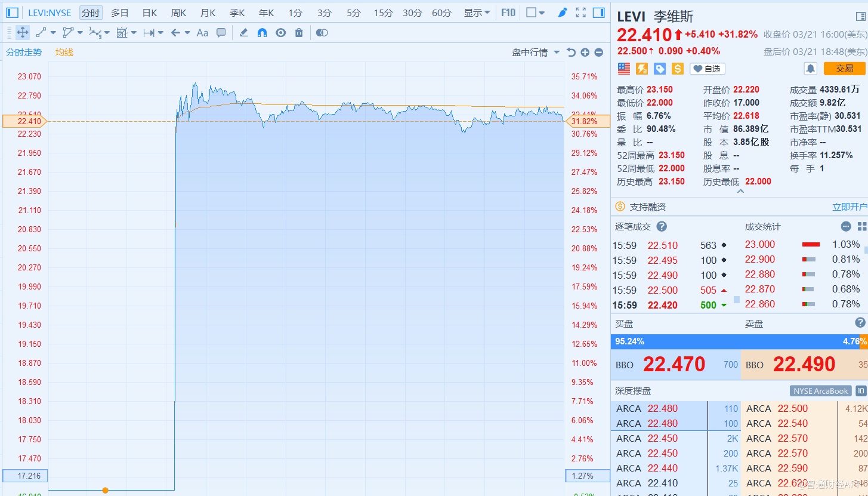Open the 盘中行情 session dropdown
Screen dimensions: 868x496
point(536,53)
